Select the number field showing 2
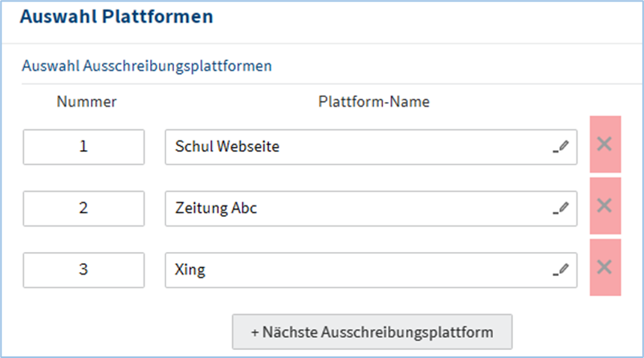 click(x=84, y=208)
